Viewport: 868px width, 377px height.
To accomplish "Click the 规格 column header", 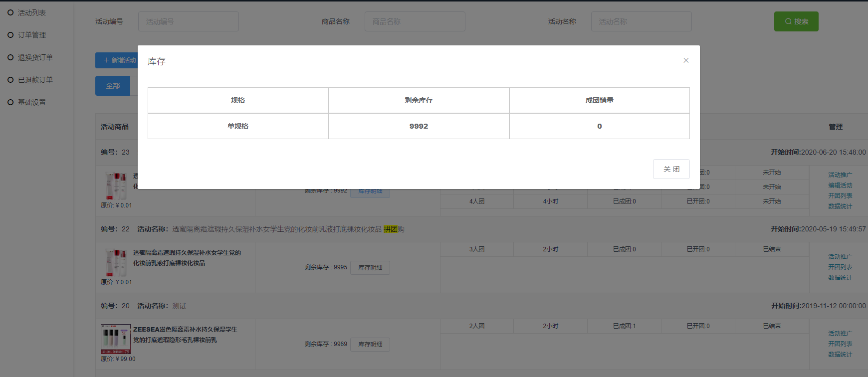I will pyautogui.click(x=238, y=100).
